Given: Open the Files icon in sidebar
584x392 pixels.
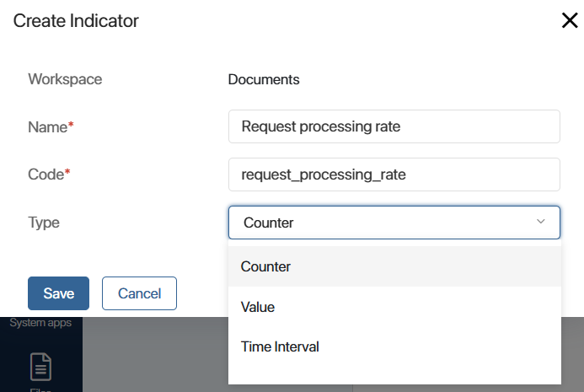Looking at the screenshot, I should click(40, 367).
